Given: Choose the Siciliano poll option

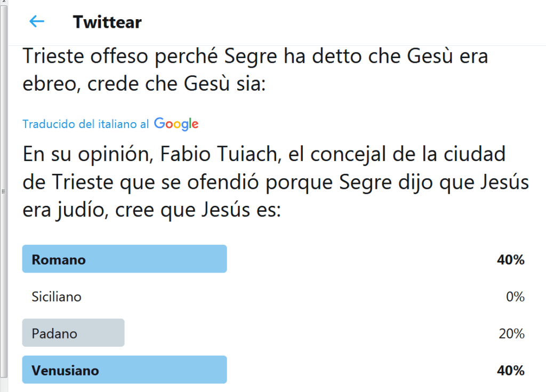Looking at the screenshot, I should click(x=57, y=297).
